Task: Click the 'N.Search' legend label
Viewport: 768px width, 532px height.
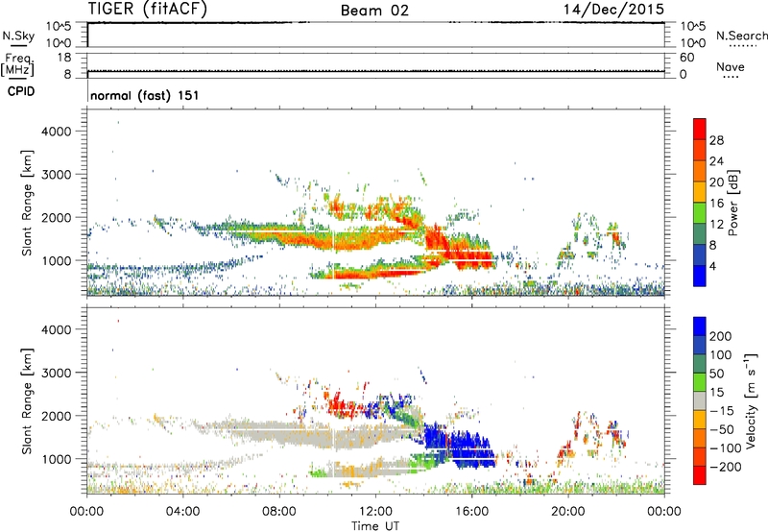Action: pyautogui.click(x=742, y=36)
